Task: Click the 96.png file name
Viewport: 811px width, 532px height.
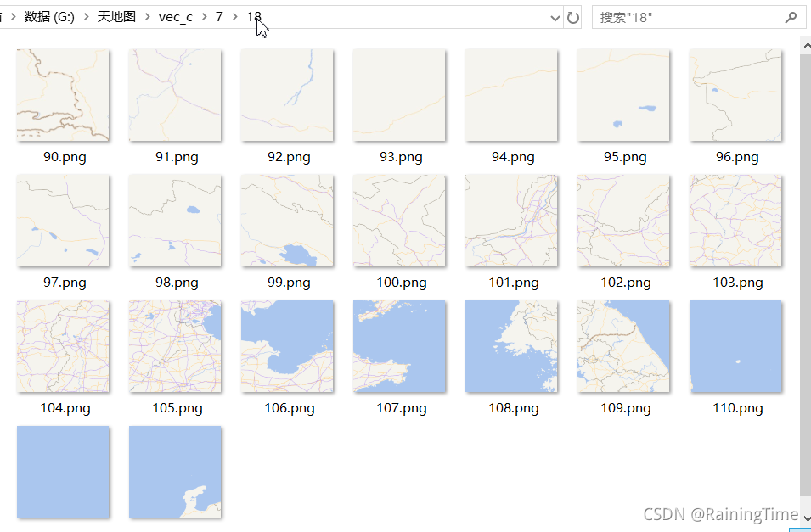Action: pos(738,157)
